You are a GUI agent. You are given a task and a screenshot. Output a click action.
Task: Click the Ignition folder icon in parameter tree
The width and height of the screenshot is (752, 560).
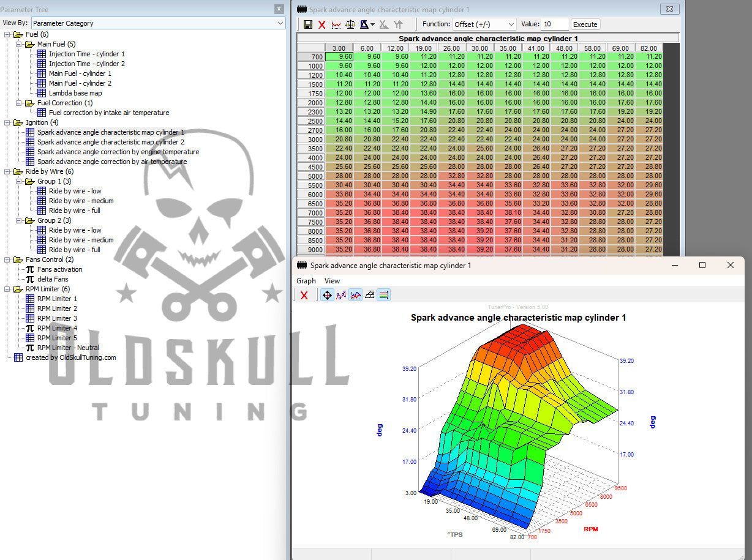(18, 122)
